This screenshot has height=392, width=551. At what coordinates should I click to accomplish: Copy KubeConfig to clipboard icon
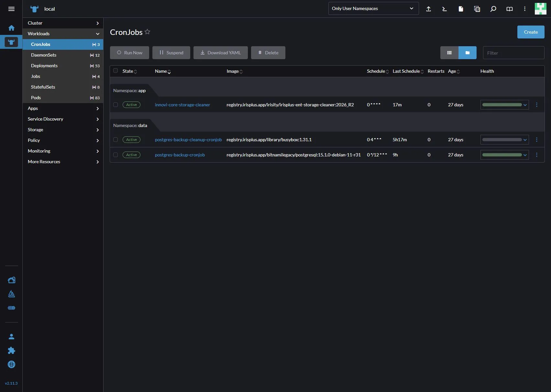(477, 9)
